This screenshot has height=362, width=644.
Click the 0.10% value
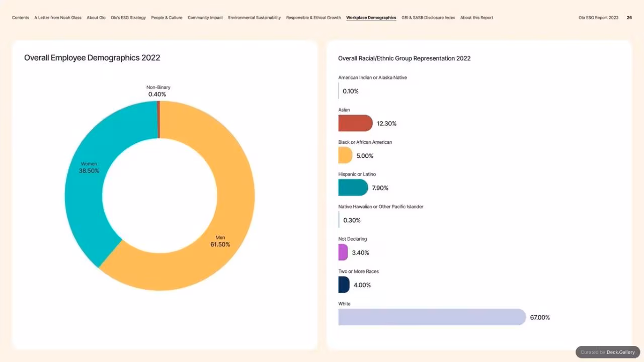tap(351, 92)
